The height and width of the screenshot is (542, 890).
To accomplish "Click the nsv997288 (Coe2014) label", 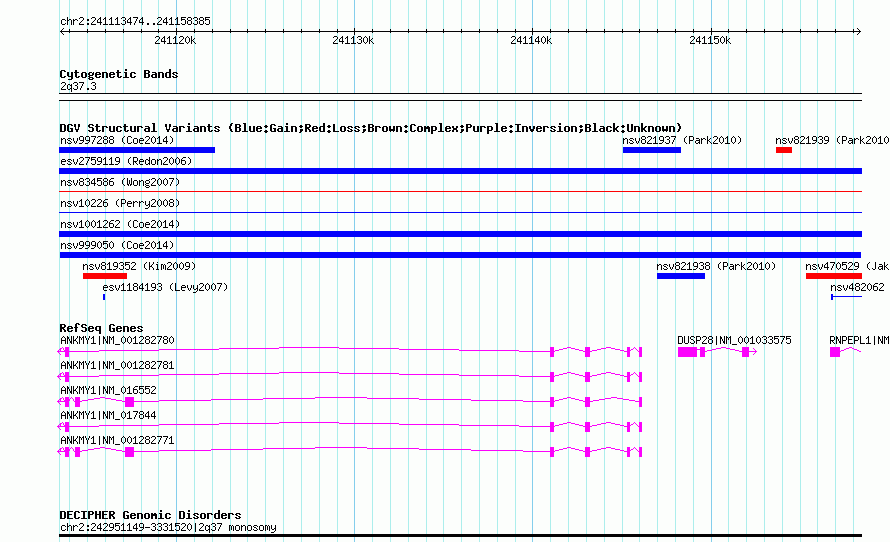I will pyautogui.click(x=117, y=140).
